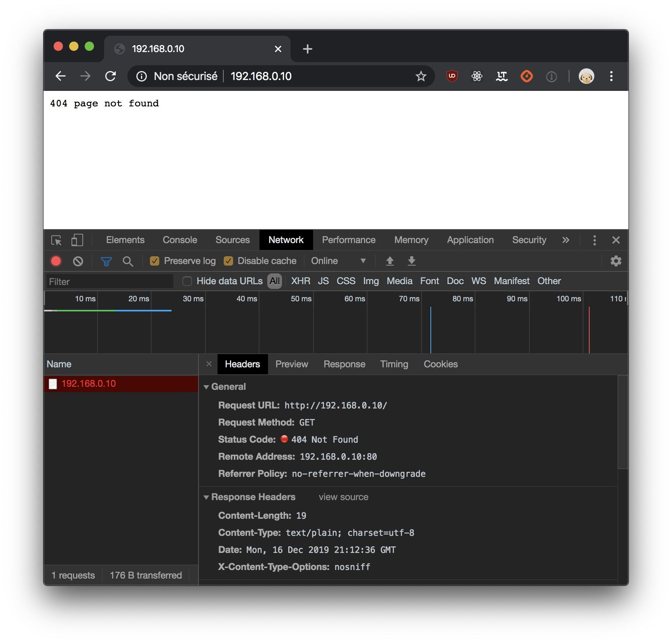Enable Hide data URLs checkbox
The image size is (672, 643).
pyautogui.click(x=187, y=281)
